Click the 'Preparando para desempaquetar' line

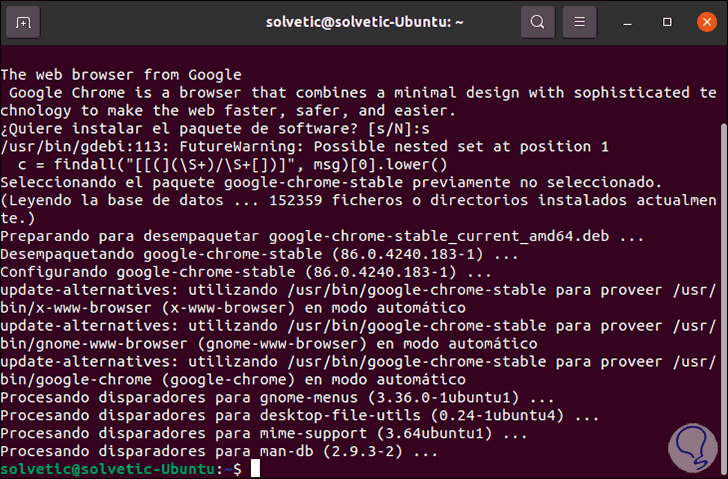(x=322, y=236)
